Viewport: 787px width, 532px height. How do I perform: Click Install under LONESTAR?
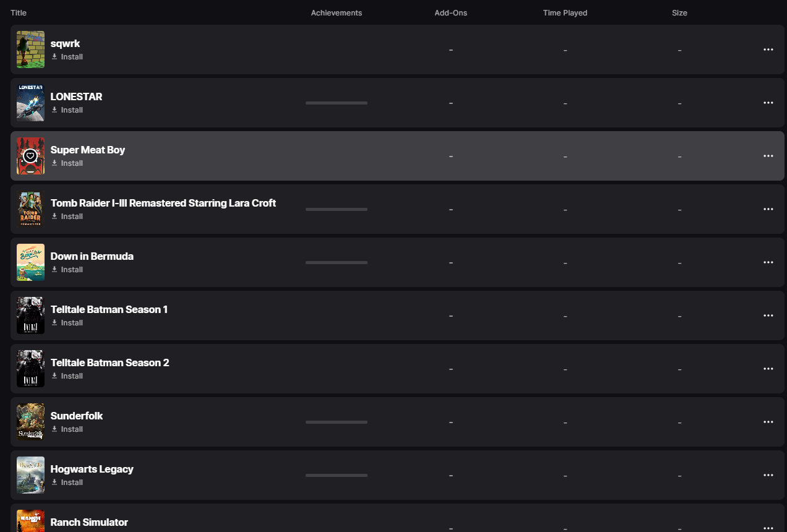(67, 110)
